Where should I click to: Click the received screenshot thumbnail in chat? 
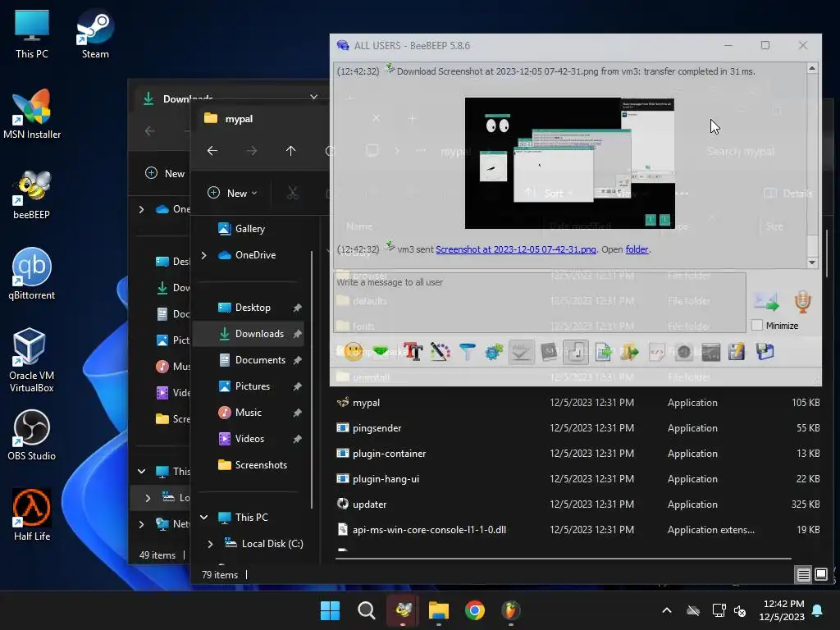569,163
